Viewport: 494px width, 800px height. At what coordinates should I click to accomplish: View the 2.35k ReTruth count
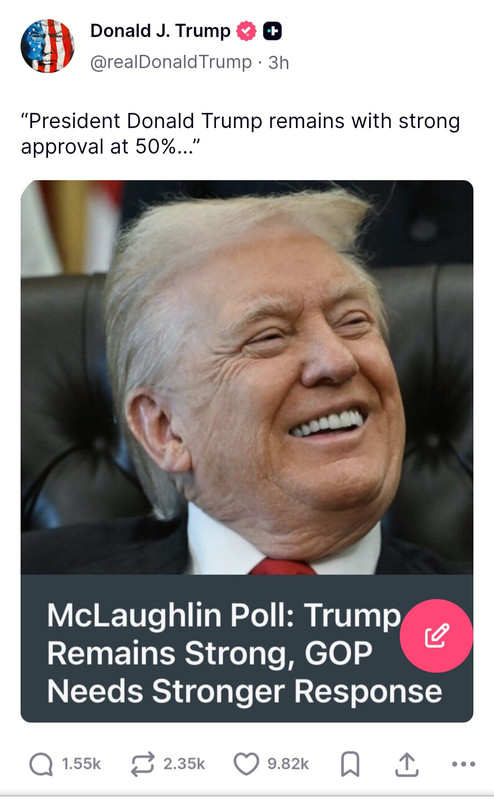[184, 764]
